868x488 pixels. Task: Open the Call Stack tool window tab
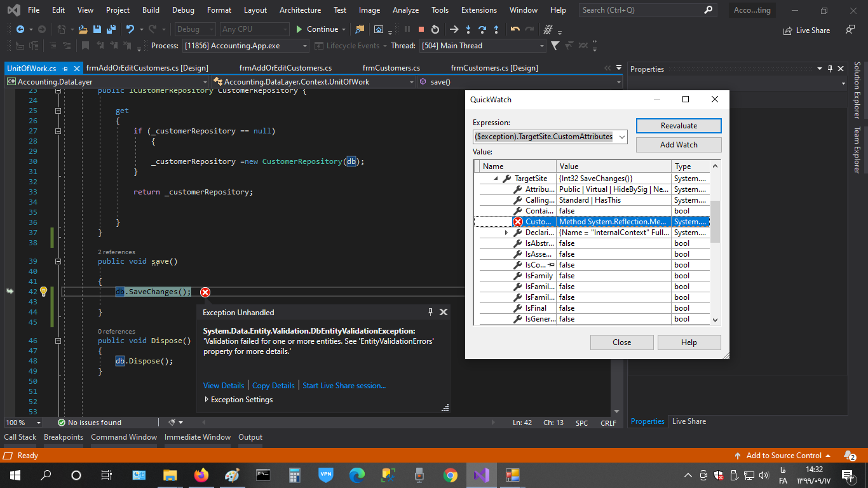20,437
